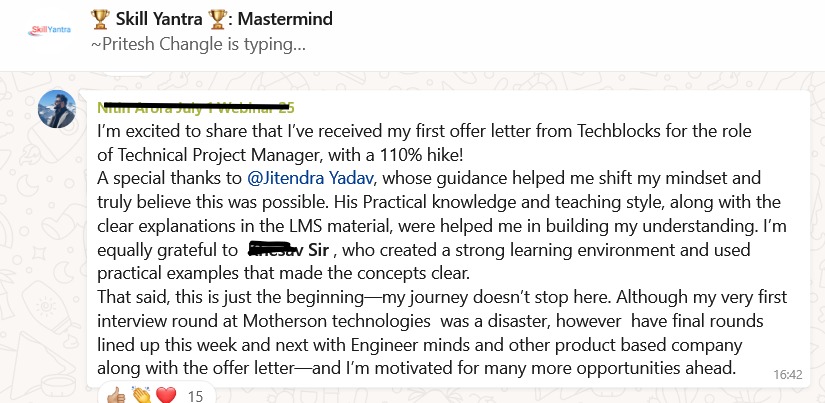Open the reaction count showing 15

tap(196, 396)
